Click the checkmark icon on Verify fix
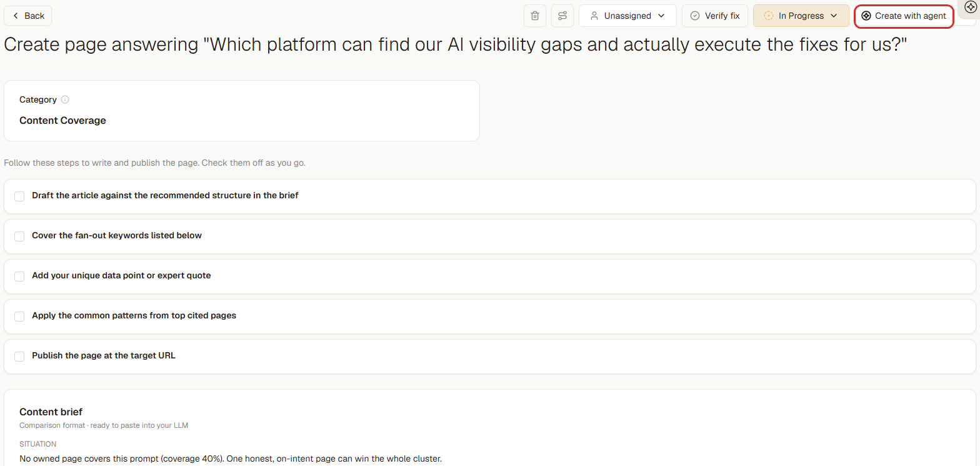Screen dimensions: 980x466 click(695, 16)
